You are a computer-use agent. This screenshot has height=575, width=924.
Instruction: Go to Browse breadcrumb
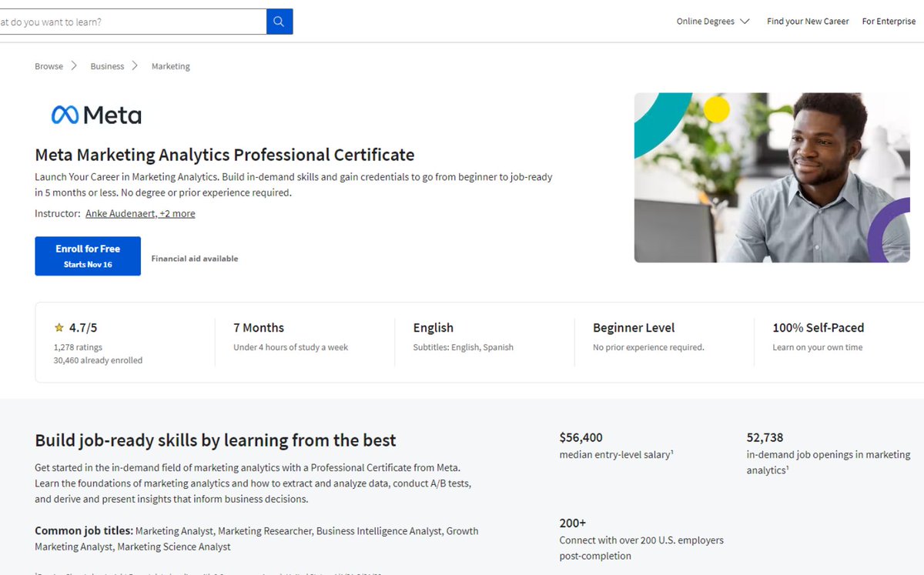point(49,66)
